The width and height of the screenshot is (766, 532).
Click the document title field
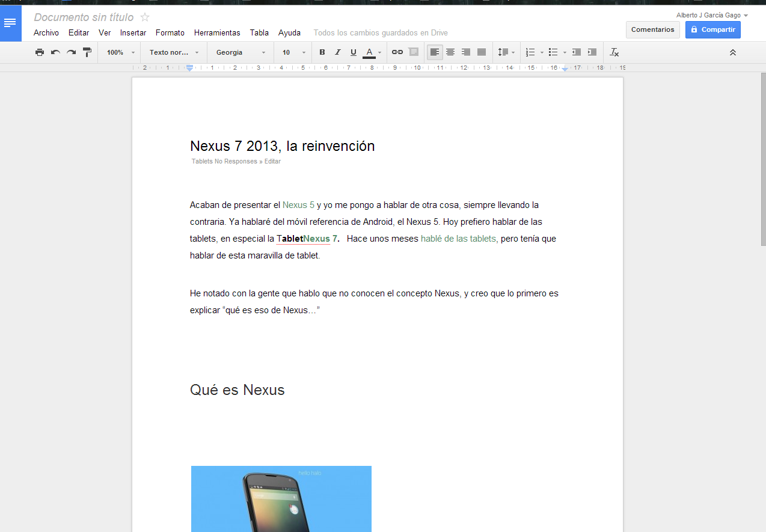click(84, 17)
